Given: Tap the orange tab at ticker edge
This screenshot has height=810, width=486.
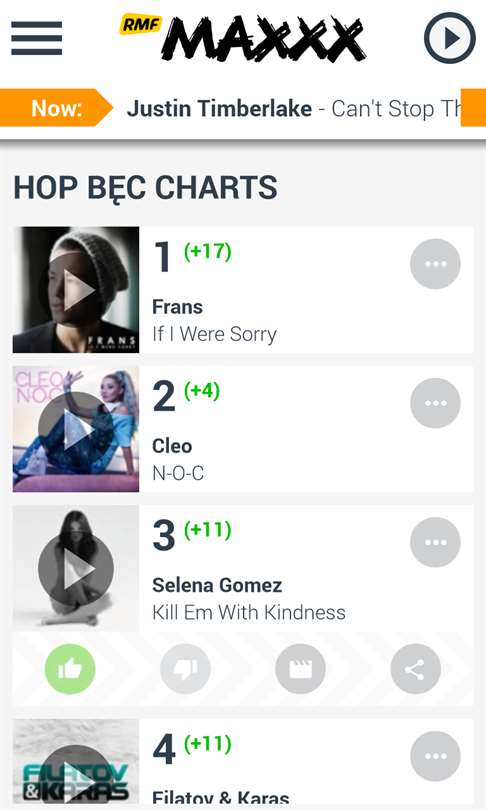Looking at the screenshot, I should 473,107.
